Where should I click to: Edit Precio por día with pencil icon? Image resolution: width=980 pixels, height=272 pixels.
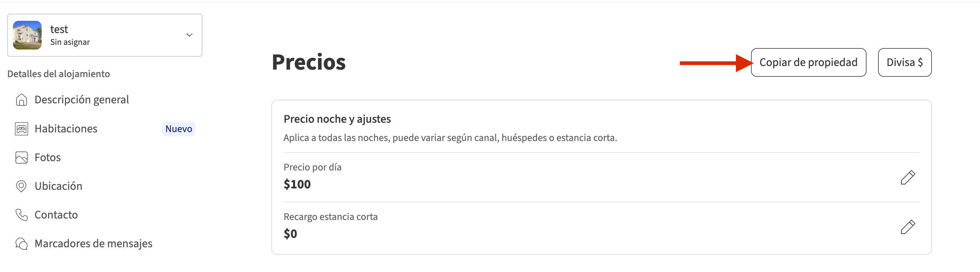click(907, 177)
